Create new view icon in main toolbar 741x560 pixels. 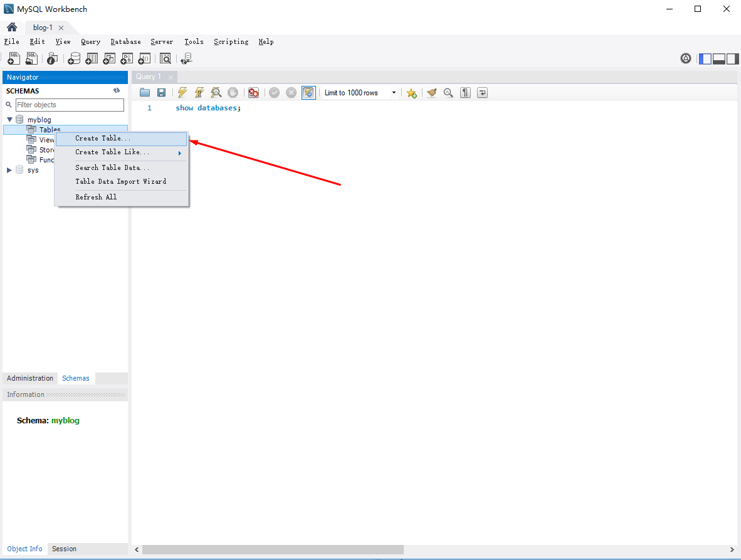tap(109, 58)
